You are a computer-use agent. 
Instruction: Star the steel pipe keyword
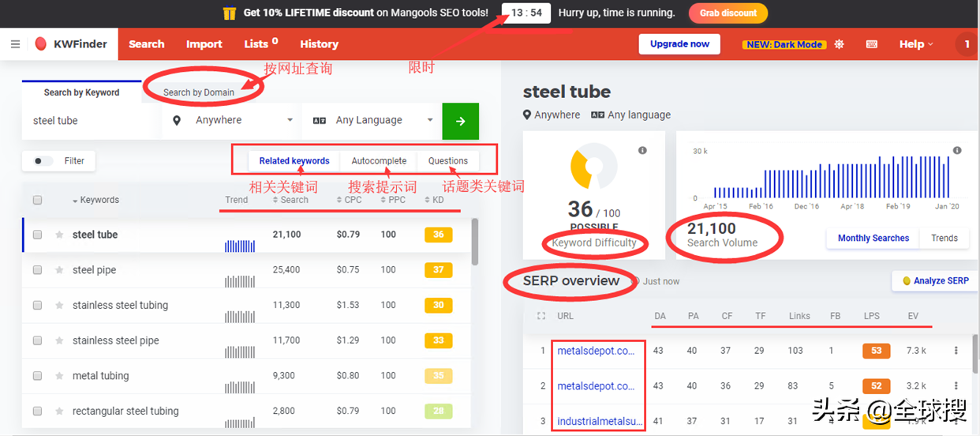point(59,270)
